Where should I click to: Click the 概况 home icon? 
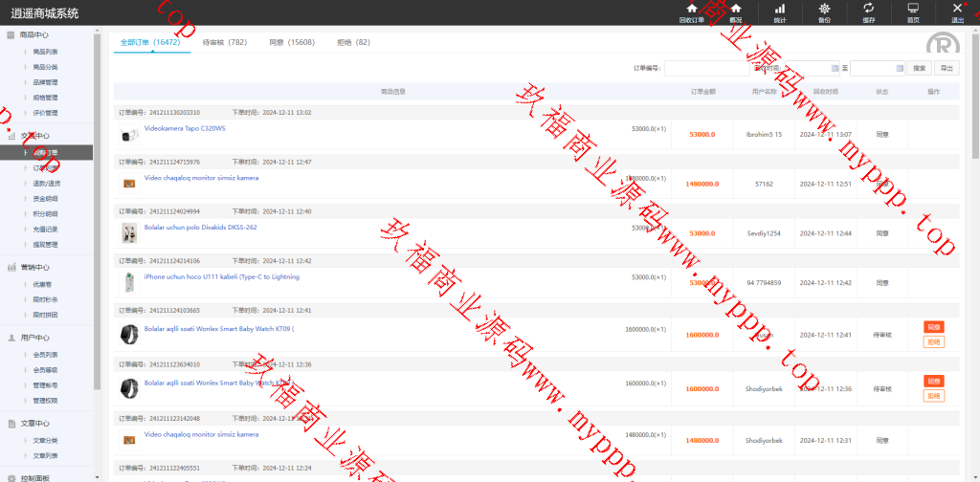[x=735, y=12]
